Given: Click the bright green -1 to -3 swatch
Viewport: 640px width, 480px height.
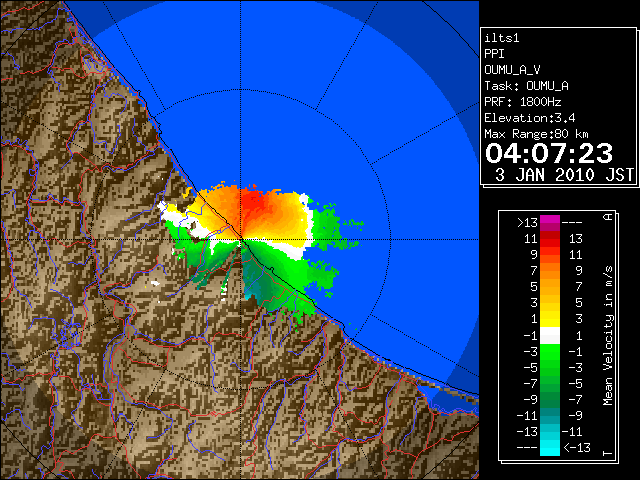Looking at the screenshot, I should tap(550, 351).
